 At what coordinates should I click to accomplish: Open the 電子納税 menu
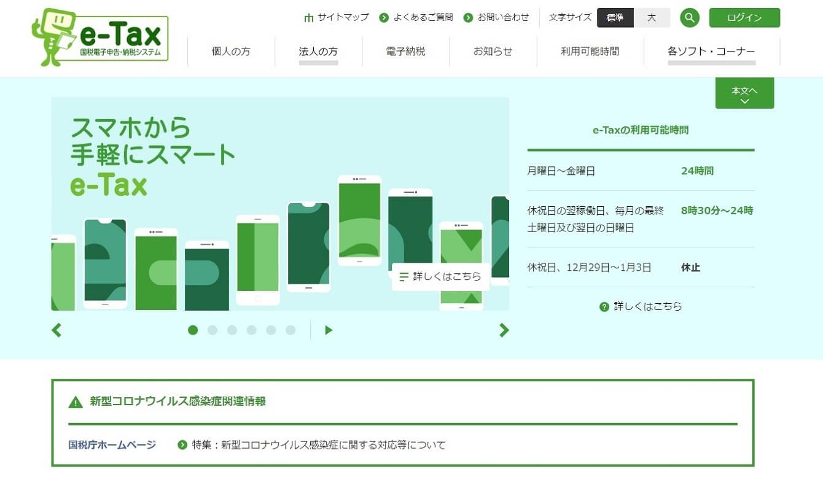coord(405,52)
